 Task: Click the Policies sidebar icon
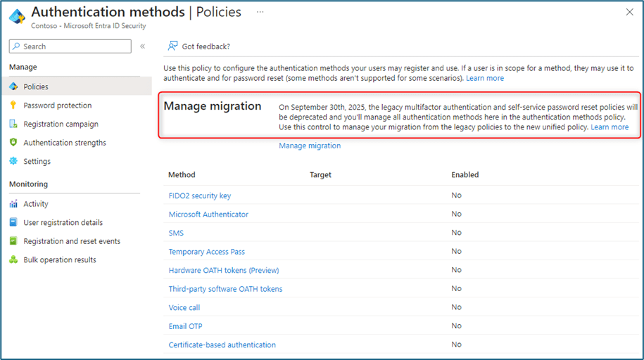[13, 86]
